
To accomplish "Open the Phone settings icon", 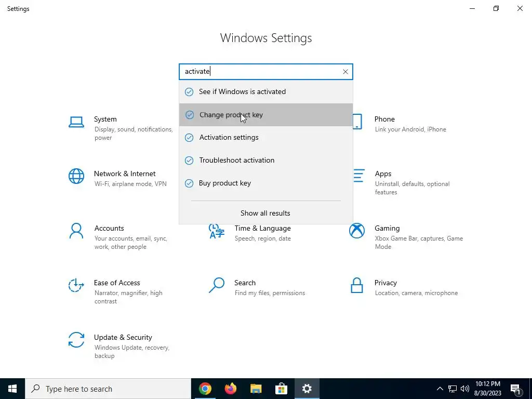I will (x=357, y=122).
